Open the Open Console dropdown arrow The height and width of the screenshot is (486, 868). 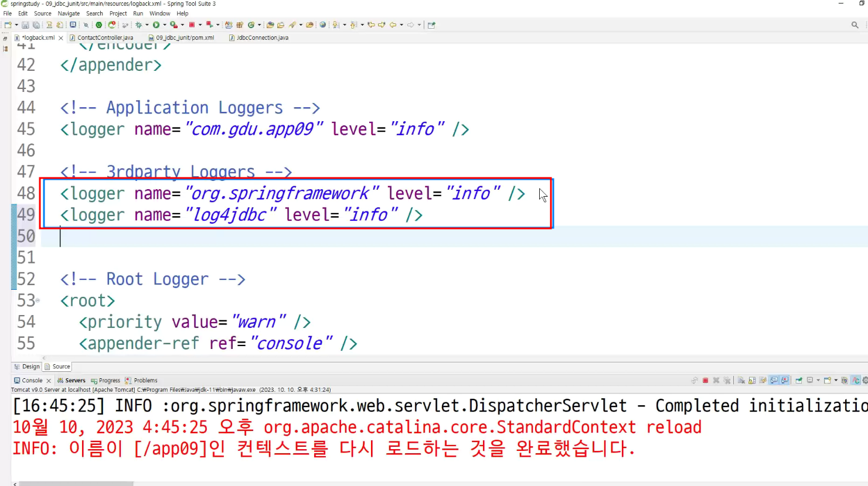tap(836, 380)
